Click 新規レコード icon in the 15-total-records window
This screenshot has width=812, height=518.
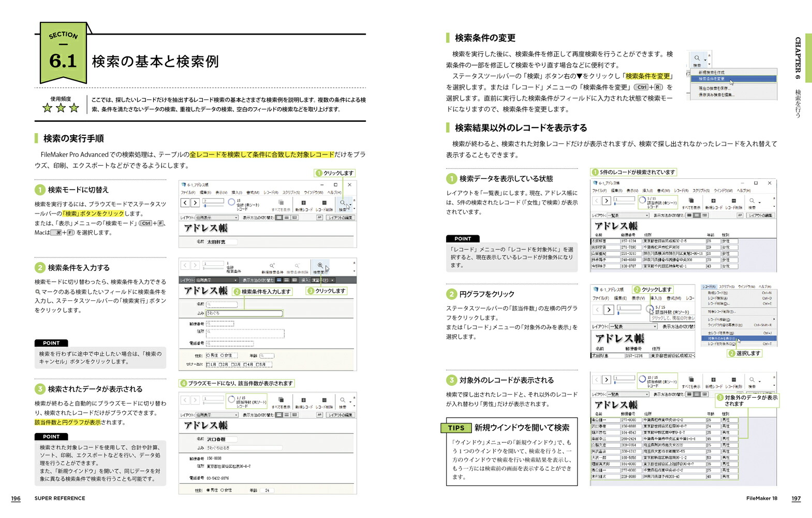pos(303,203)
